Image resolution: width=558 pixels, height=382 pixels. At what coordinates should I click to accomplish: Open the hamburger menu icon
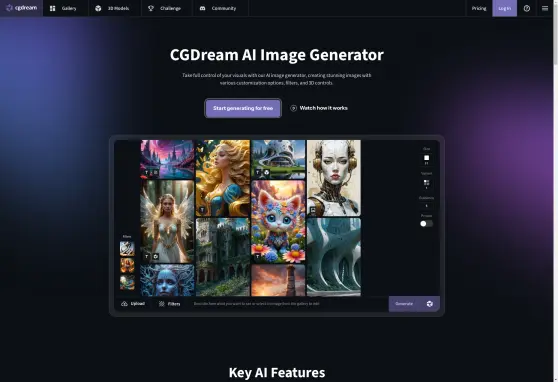click(545, 8)
